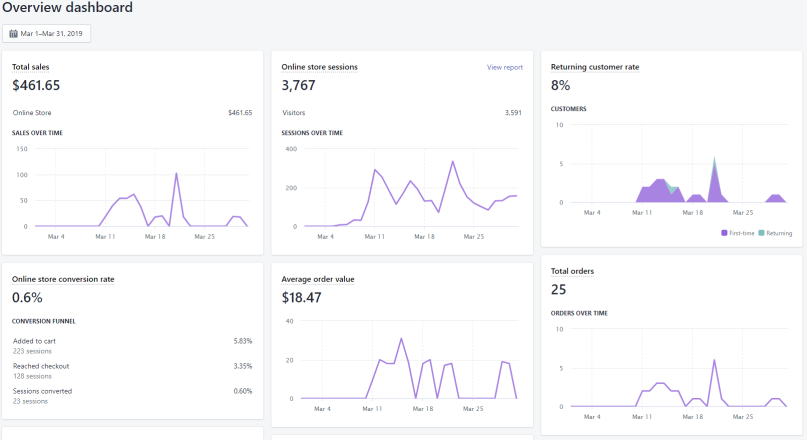Click the sales peak in Sales over time chart
Viewport: 807px width, 440px height.
tap(177, 173)
